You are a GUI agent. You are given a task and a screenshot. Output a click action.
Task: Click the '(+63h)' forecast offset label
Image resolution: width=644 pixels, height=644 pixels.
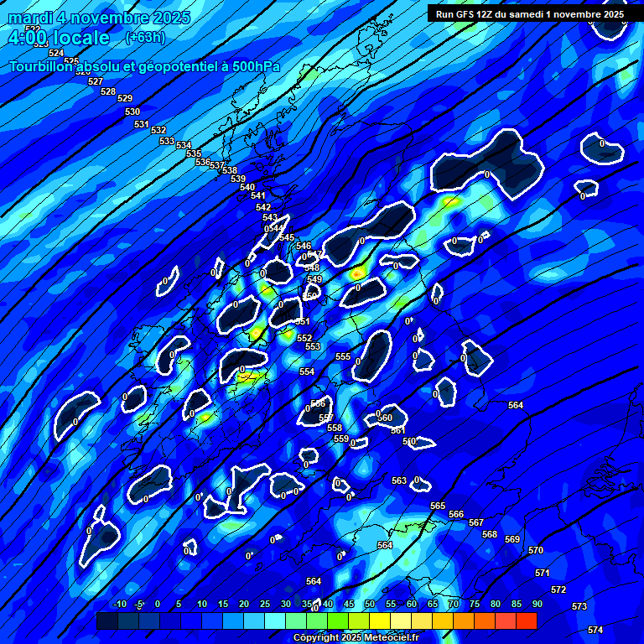point(145,38)
